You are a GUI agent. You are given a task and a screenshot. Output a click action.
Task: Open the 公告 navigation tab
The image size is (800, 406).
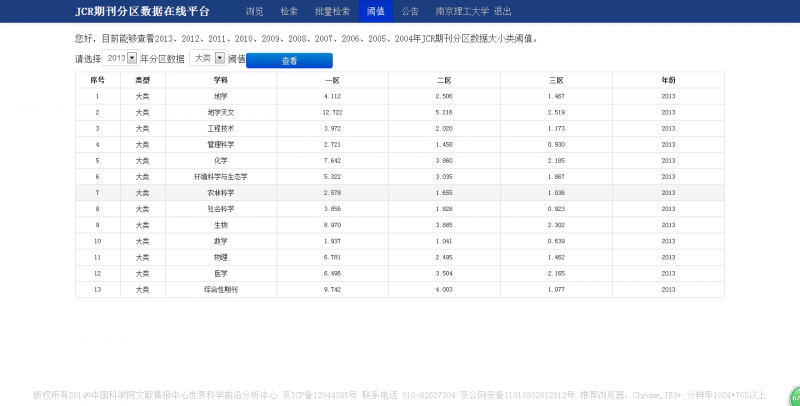pyautogui.click(x=410, y=11)
